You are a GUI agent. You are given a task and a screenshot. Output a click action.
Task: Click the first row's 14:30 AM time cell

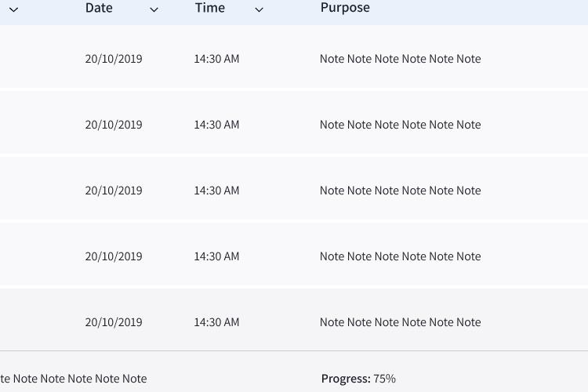pos(216,59)
